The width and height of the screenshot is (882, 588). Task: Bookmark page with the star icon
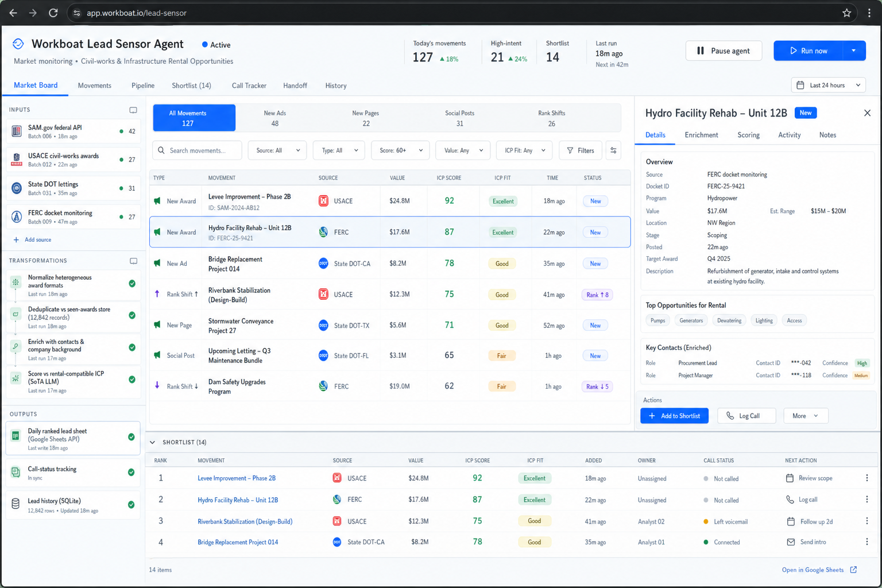[846, 13]
